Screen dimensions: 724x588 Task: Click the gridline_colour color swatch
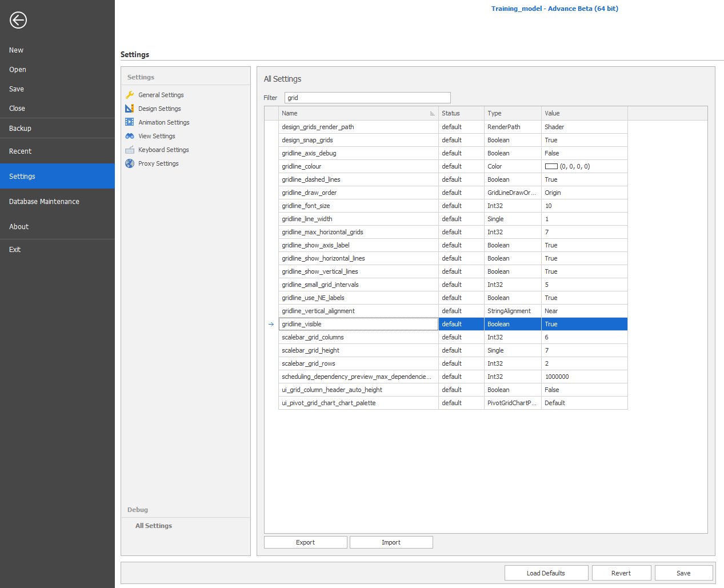[551, 166]
